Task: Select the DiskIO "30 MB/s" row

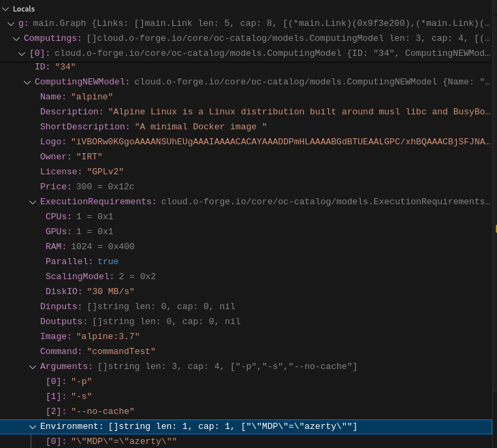Action: click(x=90, y=291)
